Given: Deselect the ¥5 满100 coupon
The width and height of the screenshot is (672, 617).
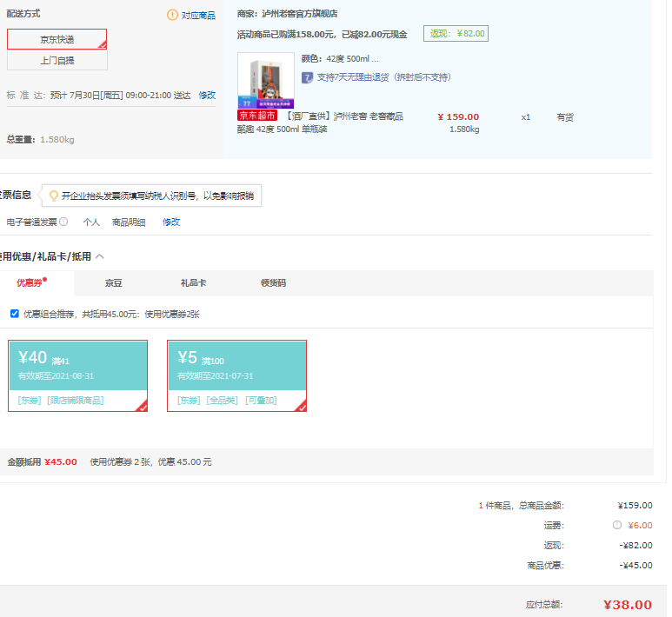Looking at the screenshot, I should (x=237, y=375).
